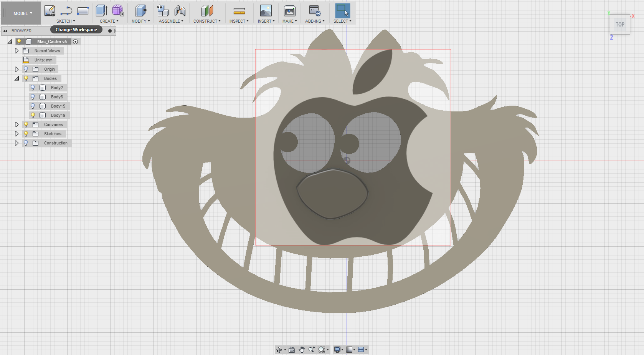
Task: Expand the Sketches folder
Action: [17, 134]
